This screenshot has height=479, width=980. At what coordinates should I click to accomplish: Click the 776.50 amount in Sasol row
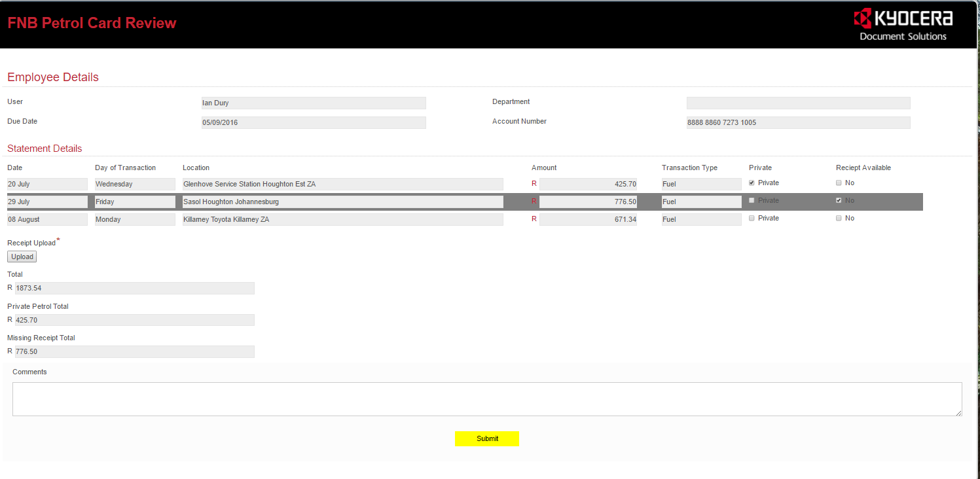(587, 202)
